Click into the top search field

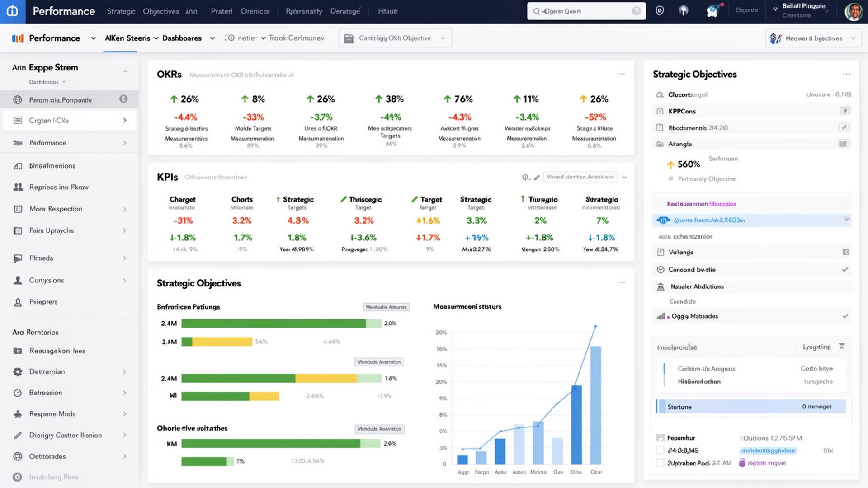pyautogui.click(x=586, y=11)
